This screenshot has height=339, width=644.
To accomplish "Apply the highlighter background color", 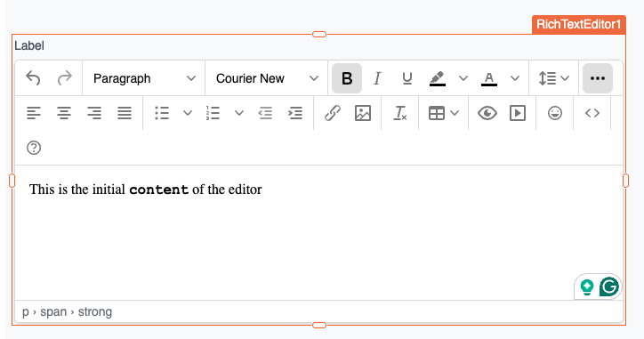I will [438, 78].
